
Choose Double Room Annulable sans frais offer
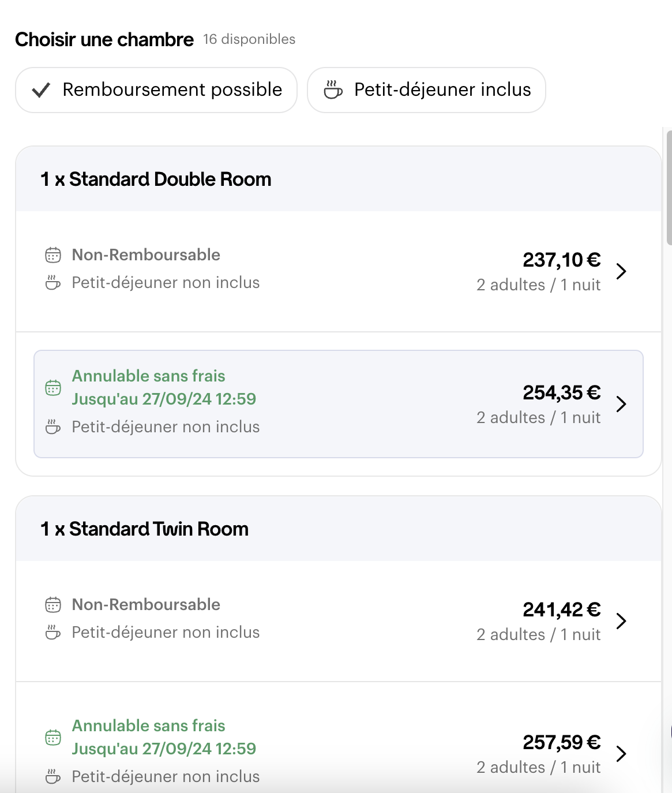click(x=148, y=376)
